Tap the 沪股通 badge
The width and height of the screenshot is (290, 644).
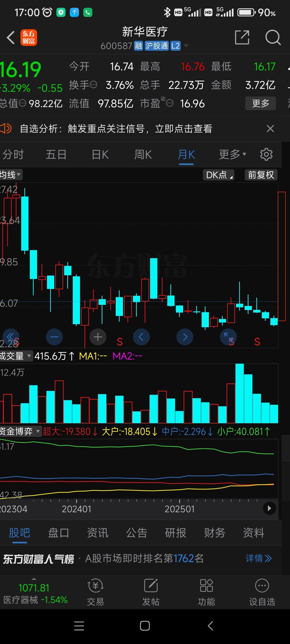tap(157, 46)
